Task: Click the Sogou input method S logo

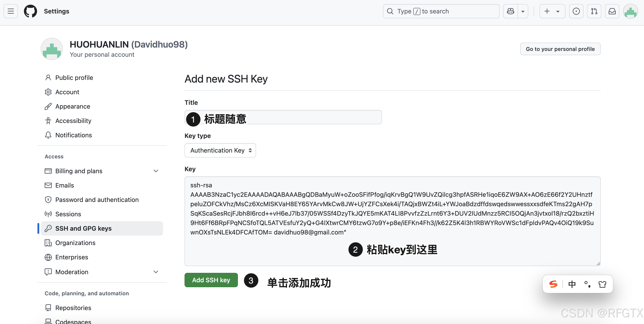Action: coord(553,284)
